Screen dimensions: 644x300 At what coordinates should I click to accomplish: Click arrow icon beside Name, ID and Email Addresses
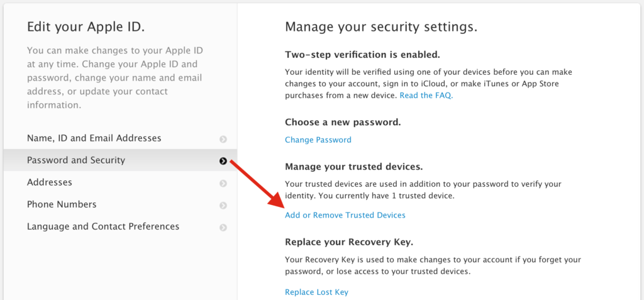[223, 139]
